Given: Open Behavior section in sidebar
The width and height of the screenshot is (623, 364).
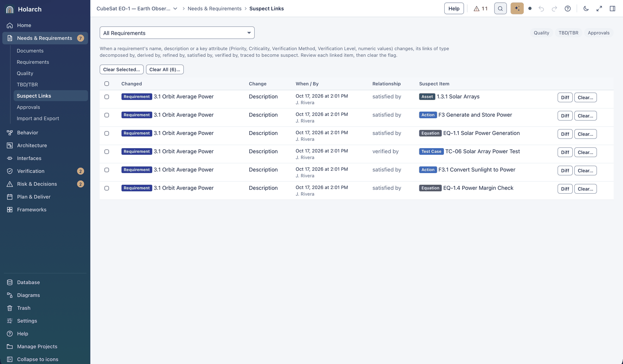Looking at the screenshot, I should [45, 133].
